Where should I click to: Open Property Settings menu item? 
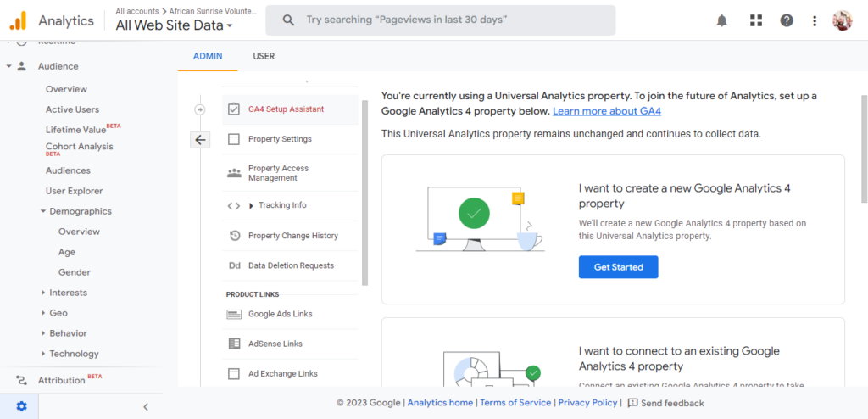(291, 139)
